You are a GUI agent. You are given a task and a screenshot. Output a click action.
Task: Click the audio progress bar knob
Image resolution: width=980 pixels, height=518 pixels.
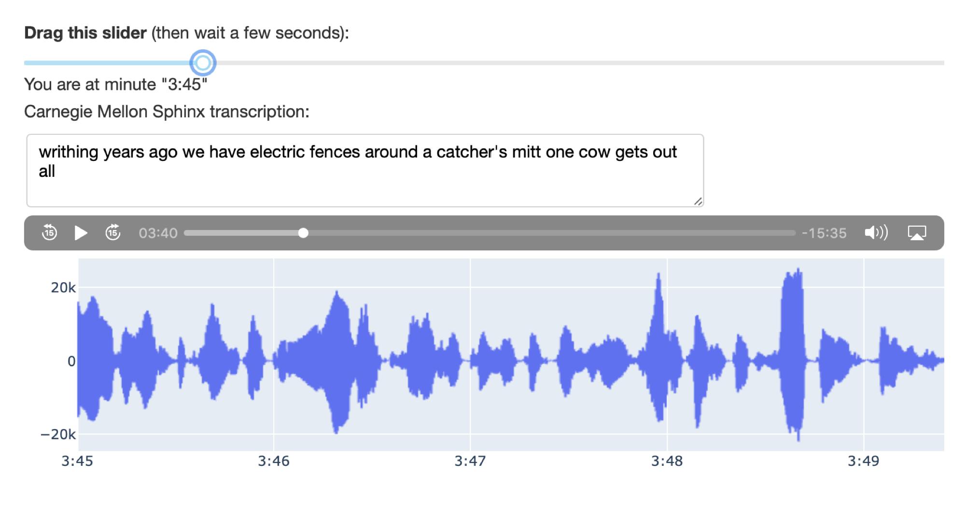coord(303,233)
